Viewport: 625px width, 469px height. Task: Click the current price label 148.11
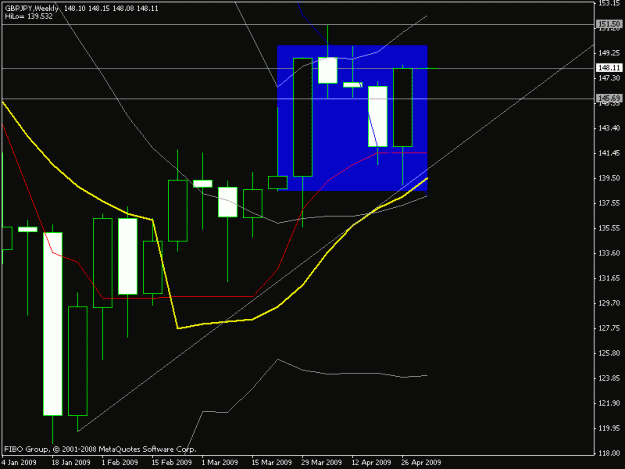(609, 68)
